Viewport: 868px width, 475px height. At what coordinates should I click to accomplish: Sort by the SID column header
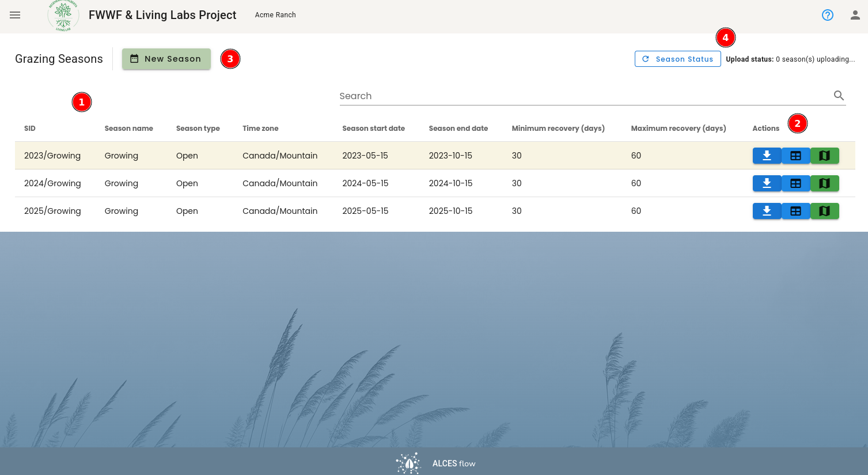[x=30, y=129]
